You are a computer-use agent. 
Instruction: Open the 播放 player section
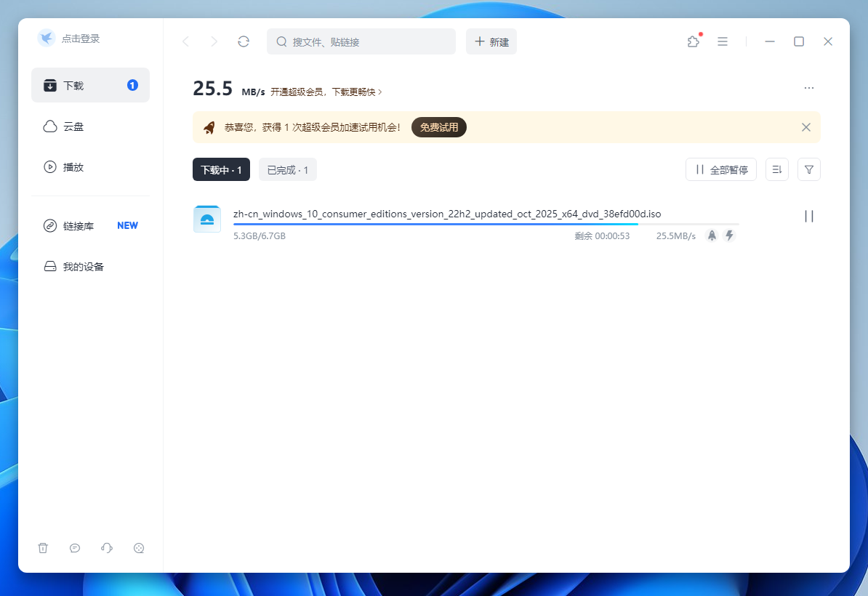click(90, 166)
